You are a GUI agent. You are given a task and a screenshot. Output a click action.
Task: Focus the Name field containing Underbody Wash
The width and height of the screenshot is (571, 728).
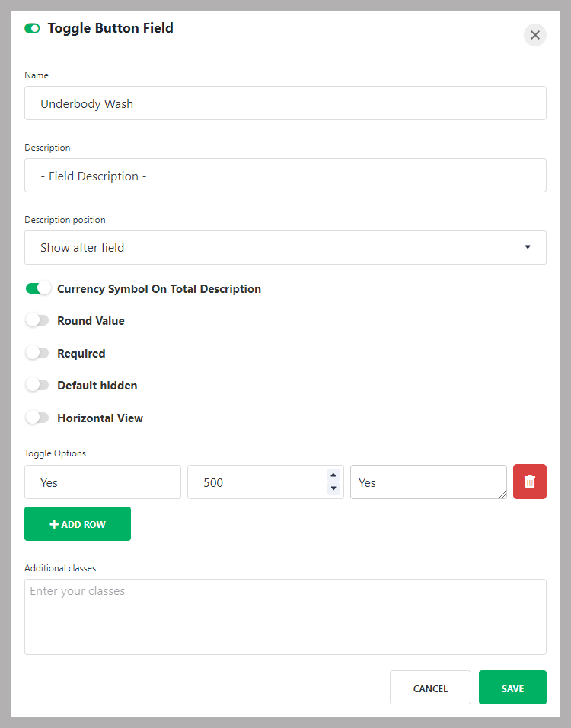click(x=285, y=103)
